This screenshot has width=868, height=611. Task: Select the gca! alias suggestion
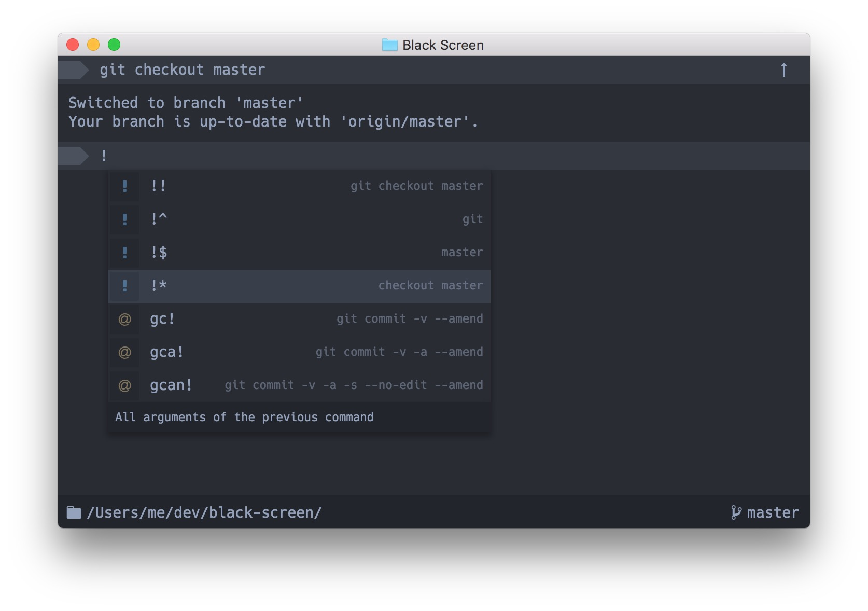tap(299, 352)
